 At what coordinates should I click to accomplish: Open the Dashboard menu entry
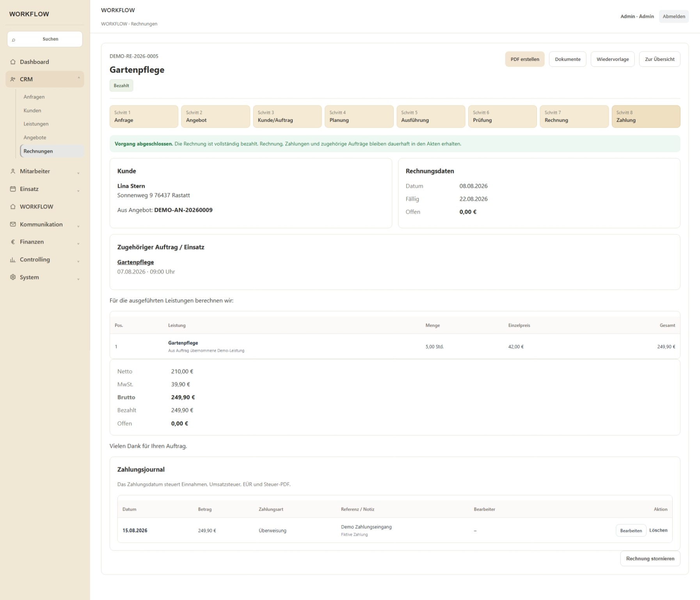45,62
